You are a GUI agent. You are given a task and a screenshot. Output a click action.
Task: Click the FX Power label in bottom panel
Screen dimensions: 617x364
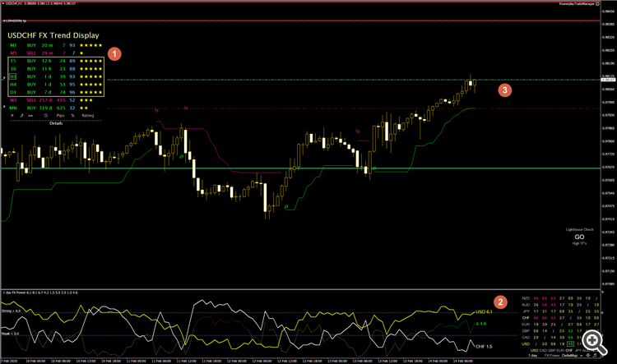552,355
